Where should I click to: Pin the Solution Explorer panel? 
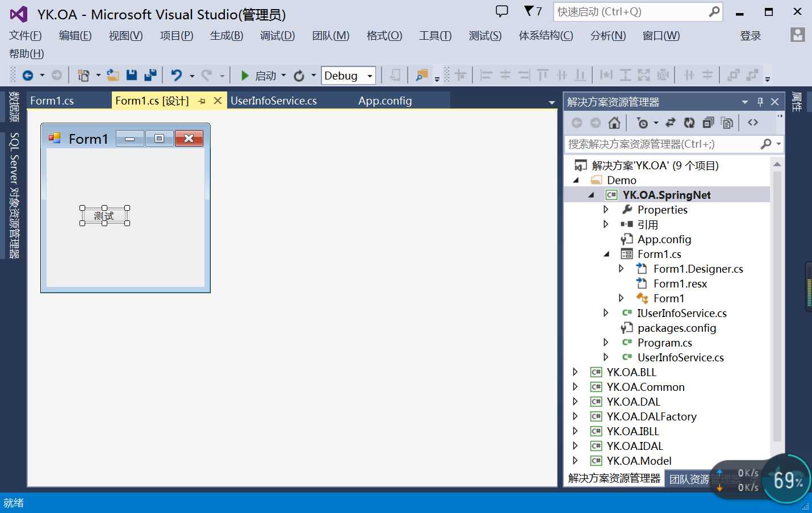pyautogui.click(x=760, y=102)
